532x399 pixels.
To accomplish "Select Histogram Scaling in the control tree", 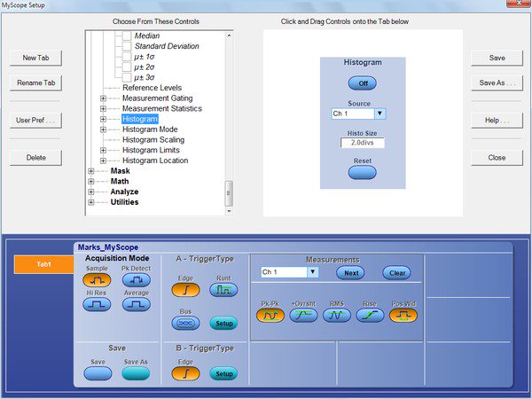I will [153, 140].
